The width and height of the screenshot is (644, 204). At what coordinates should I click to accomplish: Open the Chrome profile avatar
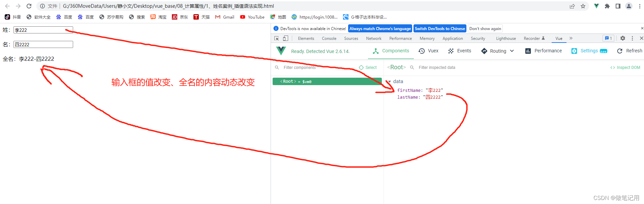click(629, 6)
